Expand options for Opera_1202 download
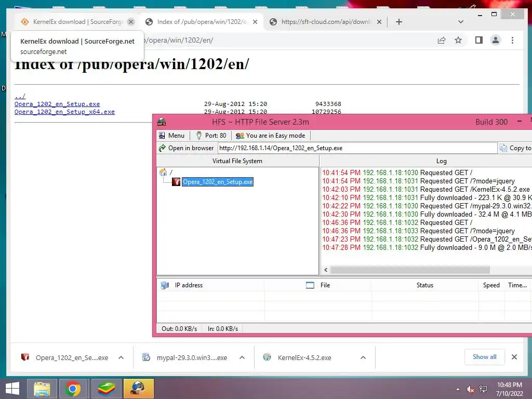The image size is (532, 399). tap(121, 357)
